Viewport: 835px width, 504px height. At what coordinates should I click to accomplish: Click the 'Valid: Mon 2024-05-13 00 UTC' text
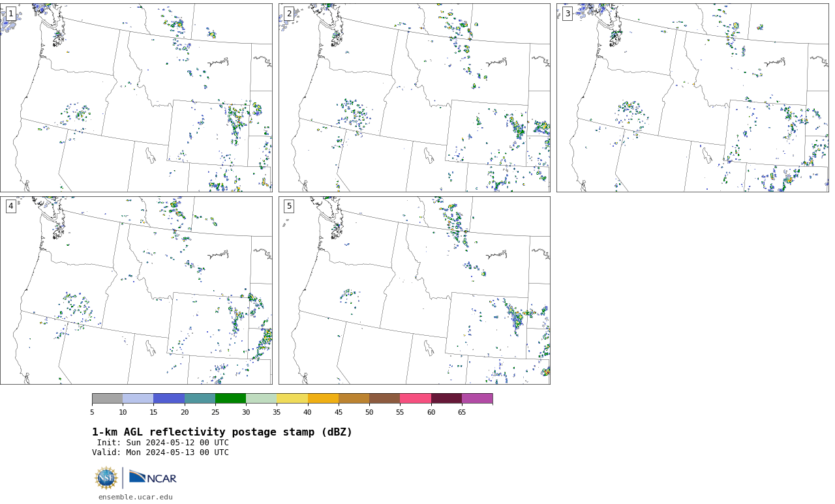click(160, 452)
